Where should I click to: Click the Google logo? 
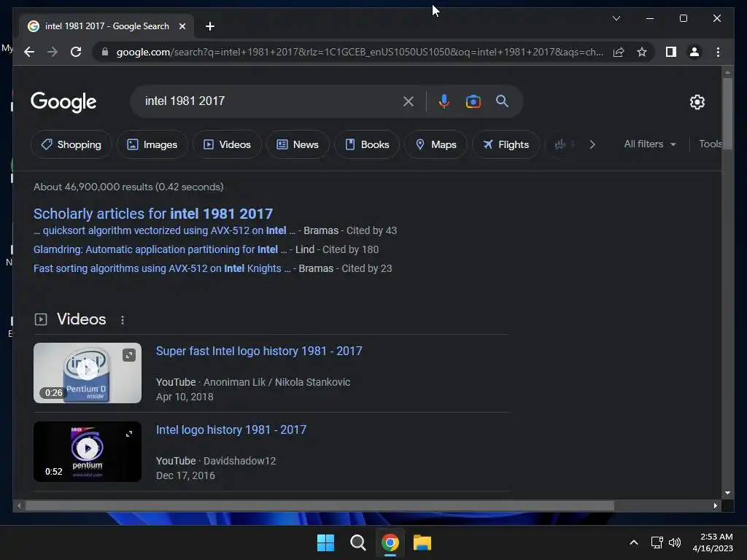coord(63,102)
